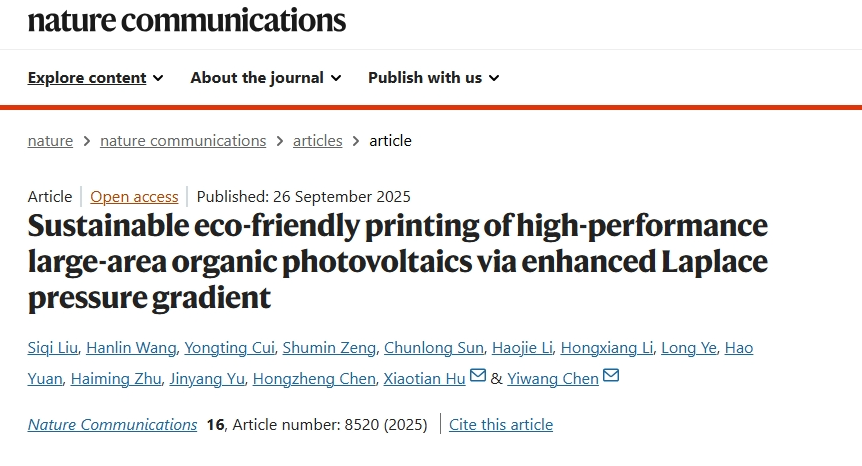Image resolution: width=862 pixels, height=466 pixels.
Task: Open the About the journal dropdown
Action: [265, 77]
